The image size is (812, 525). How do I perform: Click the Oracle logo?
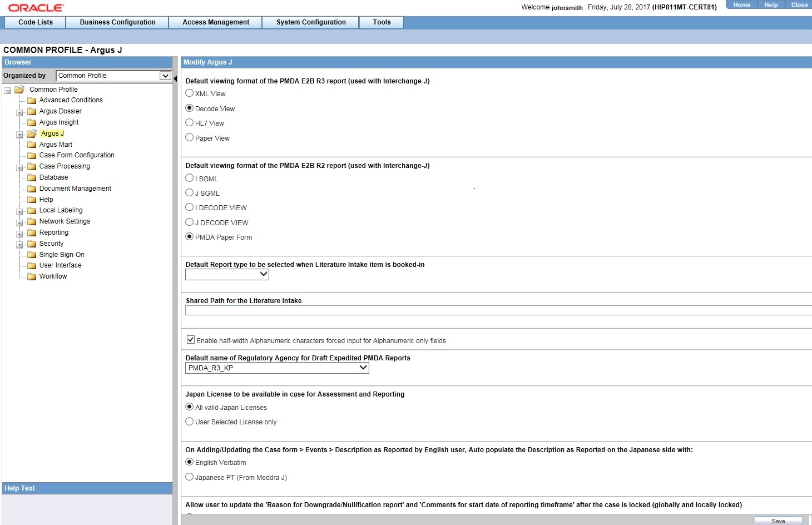[x=36, y=8]
